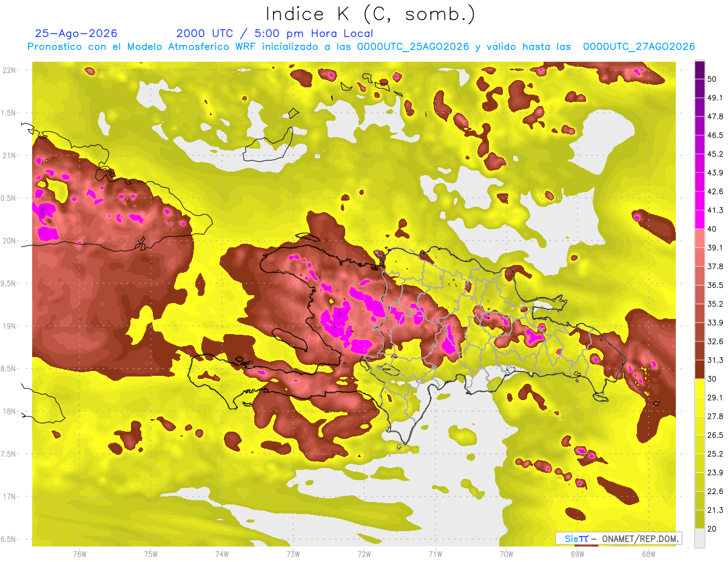The image size is (728, 562).
Task: Click the colorbar value '32.6'
Action: (716, 341)
